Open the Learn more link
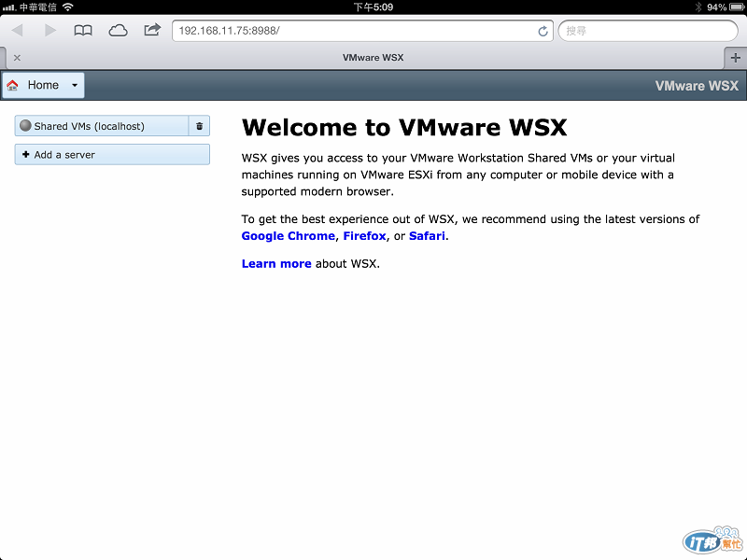This screenshot has height=560, width=747. (276, 264)
